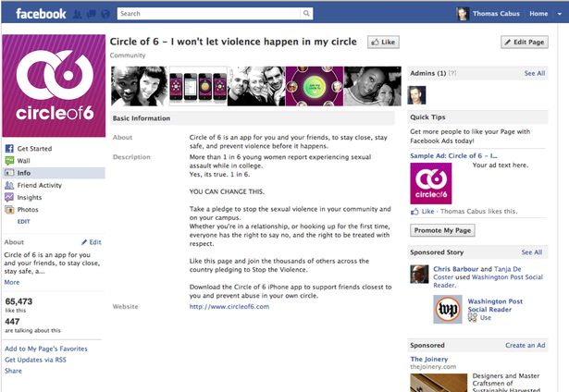Open the Wall section in sidebar
The height and width of the screenshot is (392, 569).
coord(23,161)
